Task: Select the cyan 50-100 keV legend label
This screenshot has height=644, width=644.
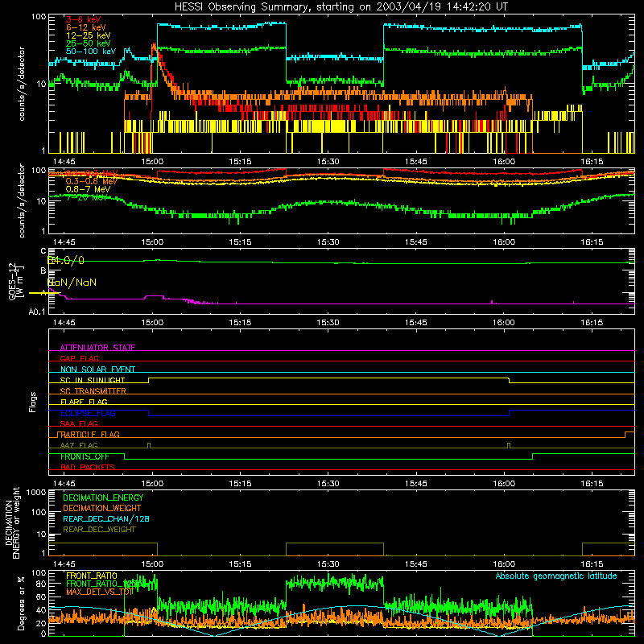Action: [91, 52]
